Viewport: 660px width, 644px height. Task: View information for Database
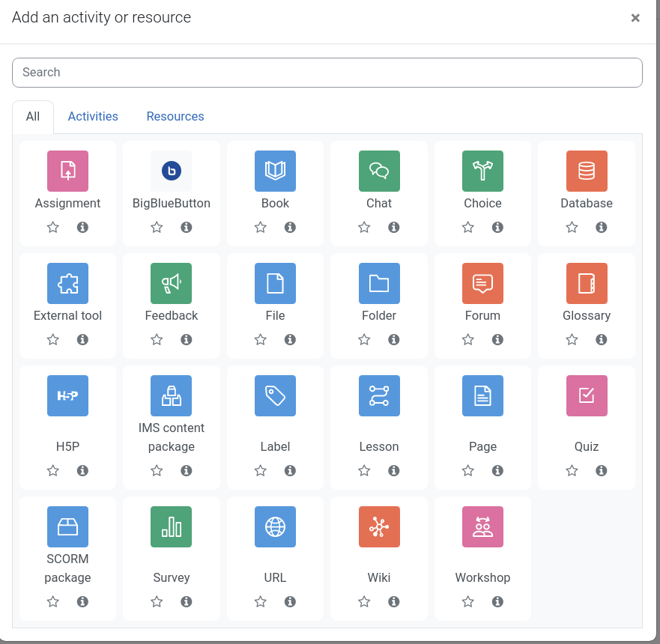tap(602, 227)
